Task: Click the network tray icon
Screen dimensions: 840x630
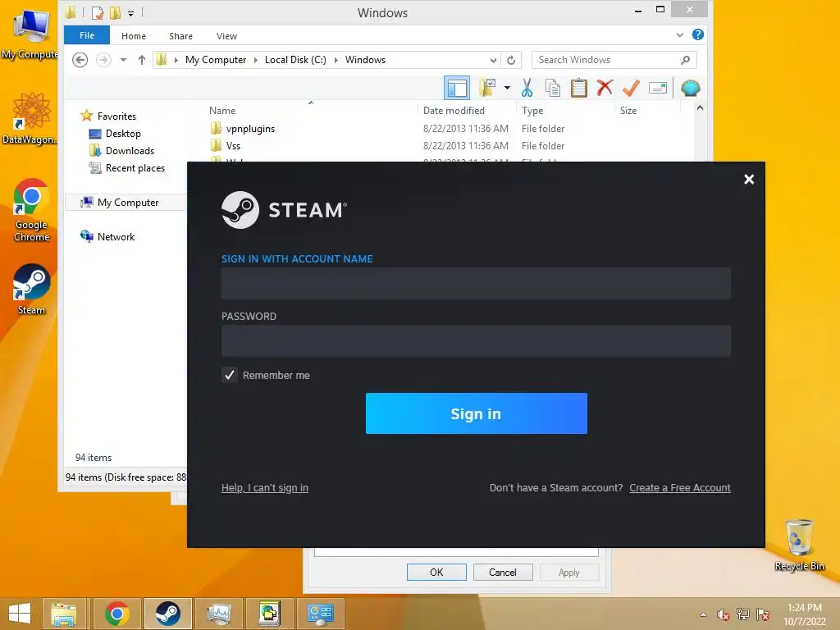Action: [x=743, y=614]
